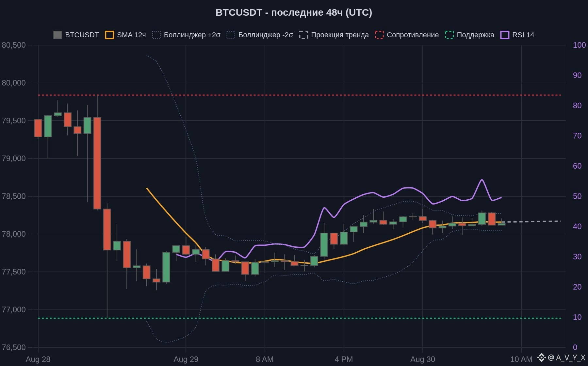The width and height of the screenshot is (588, 366).
Task: Select the 78,500 price axis label
Action: pyautogui.click(x=14, y=196)
